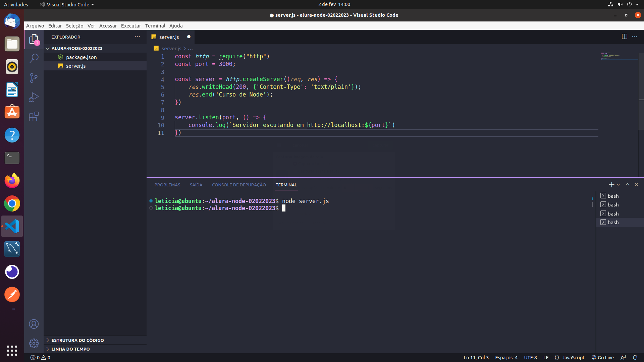Switch to the Saída panel tab
This screenshot has width=644, height=362.
coord(196,185)
